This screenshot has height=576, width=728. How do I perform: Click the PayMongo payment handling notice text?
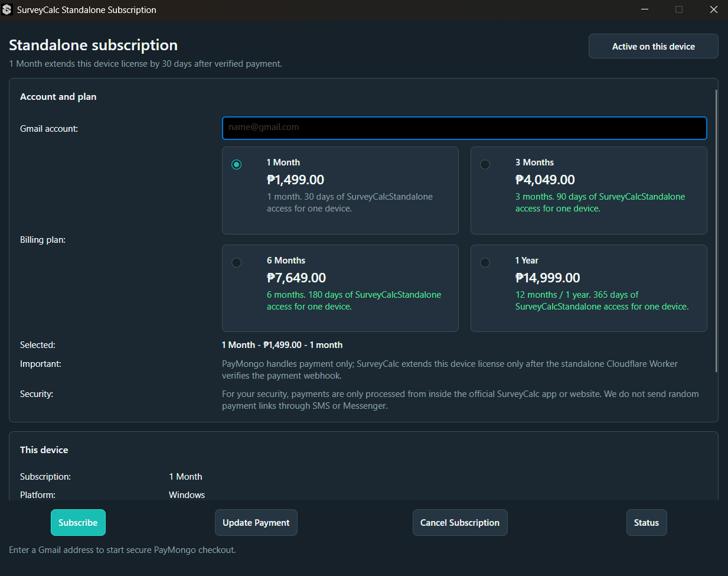pyautogui.click(x=450, y=370)
